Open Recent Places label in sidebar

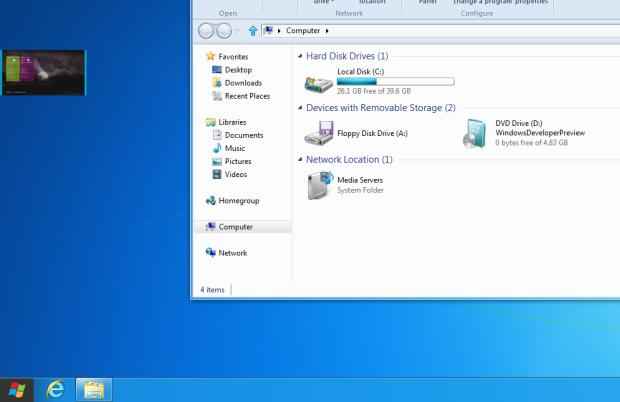[x=247, y=96]
